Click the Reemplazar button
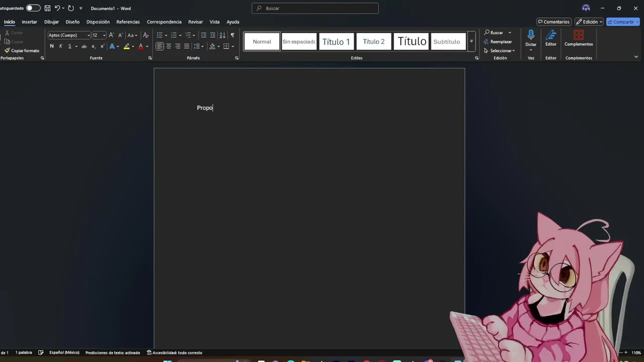 pyautogui.click(x=498, y=42)
